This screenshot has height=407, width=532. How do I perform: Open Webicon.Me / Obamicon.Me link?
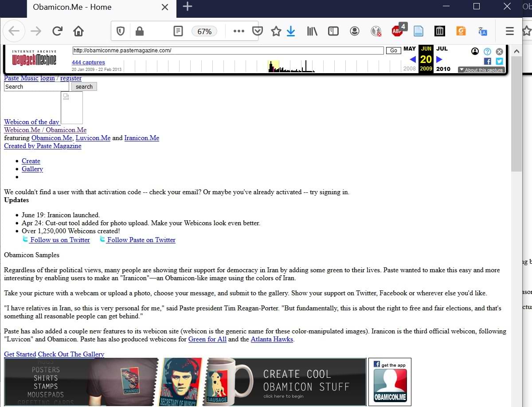(x=45, y=130)
